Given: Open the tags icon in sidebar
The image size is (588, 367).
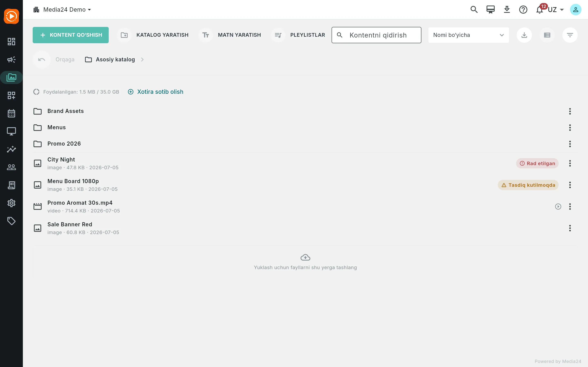Looking at the screenshot, I should click(11, 221).
